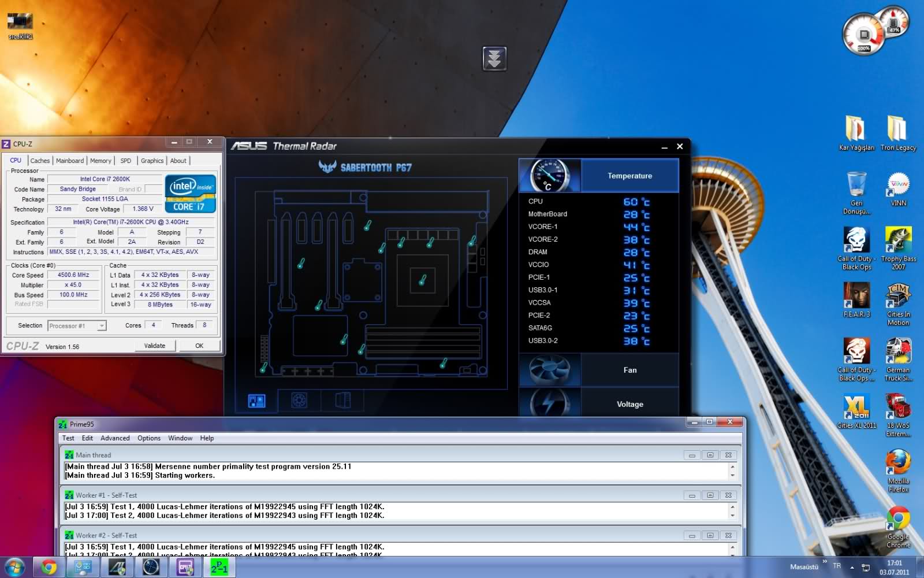Open the Help menu in Prime95

pyautogui.click(x=207, y=438)
